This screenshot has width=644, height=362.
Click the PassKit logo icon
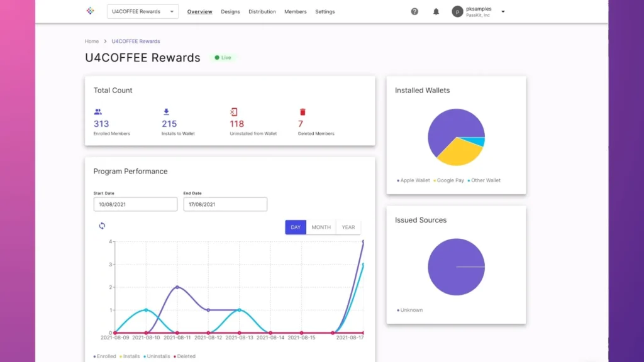point(90,11)
